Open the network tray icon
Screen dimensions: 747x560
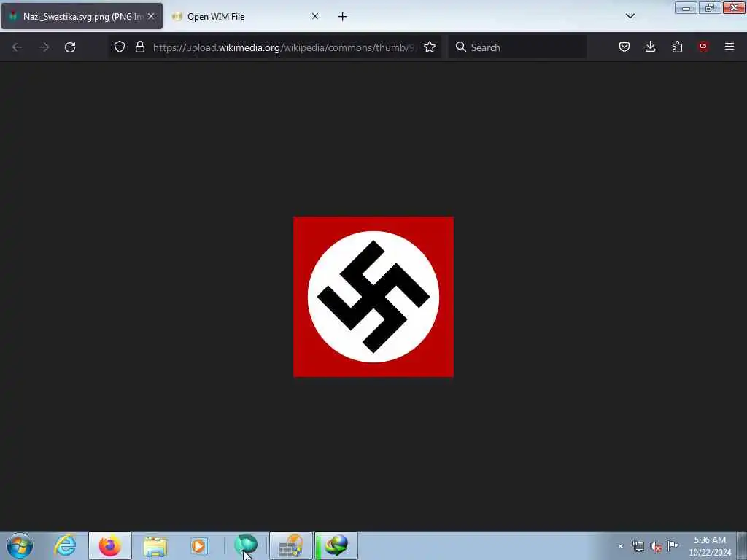point(638,546)
